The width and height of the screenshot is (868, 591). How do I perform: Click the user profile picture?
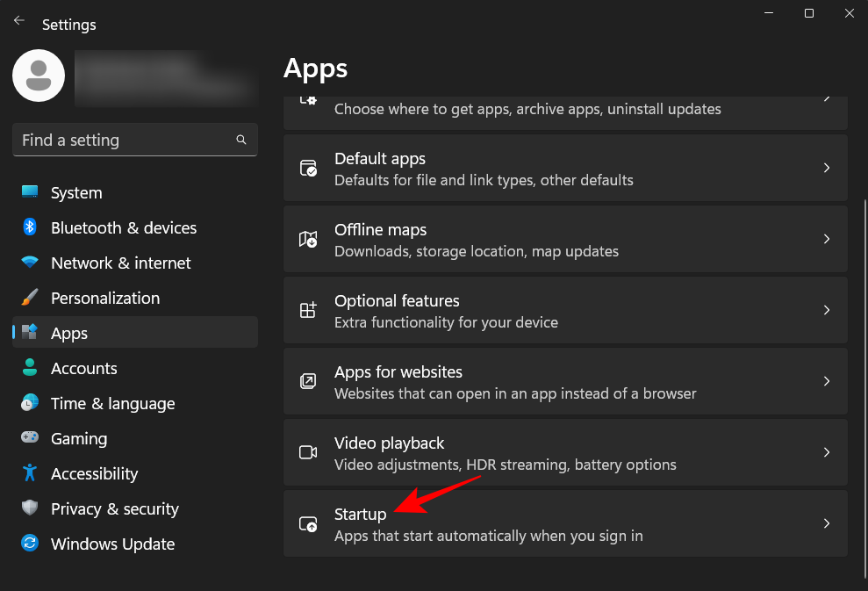[38, 76]
